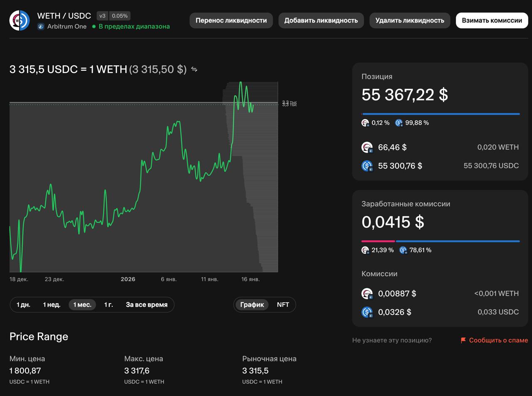Select the 1 дн. time range
The width and height of the screenshot is (532, 396).
pos(23,305)
